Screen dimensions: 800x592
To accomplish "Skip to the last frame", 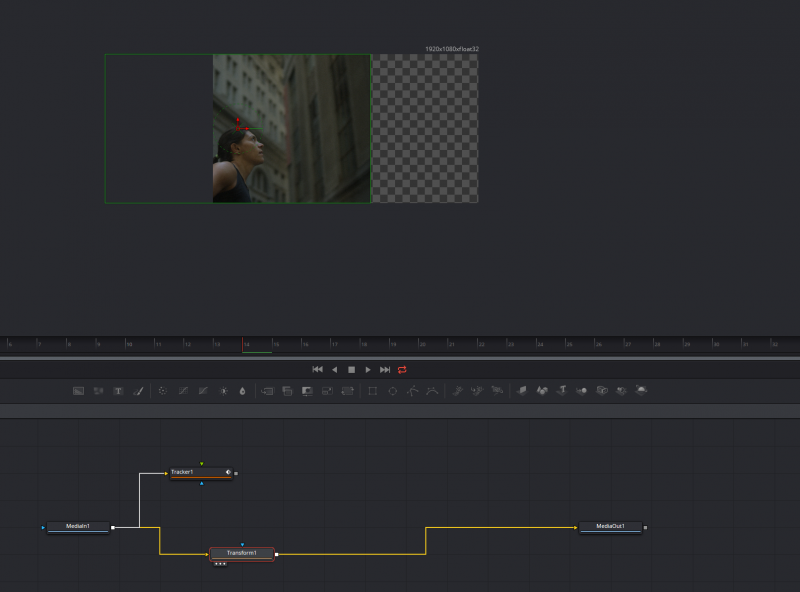I will [385, 369].
